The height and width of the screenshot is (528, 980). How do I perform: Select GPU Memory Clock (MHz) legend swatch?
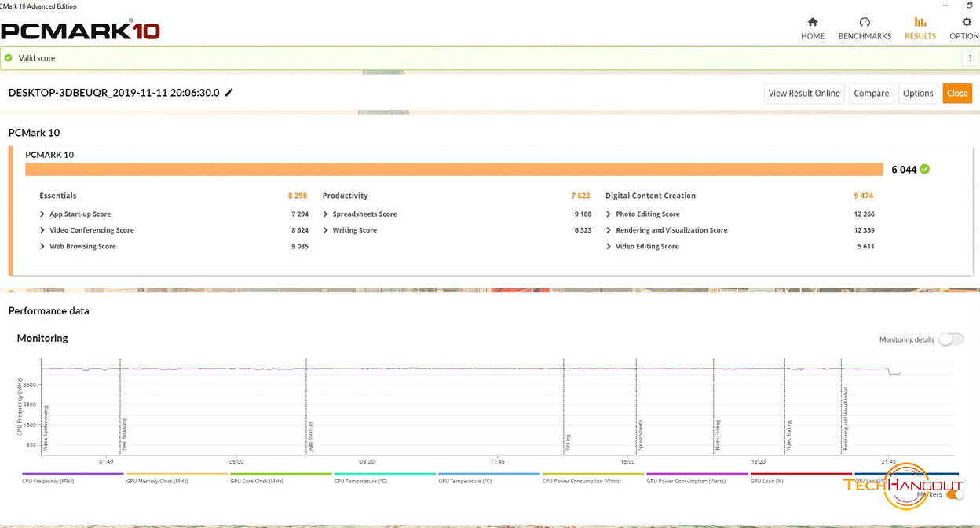click(177, 475)
